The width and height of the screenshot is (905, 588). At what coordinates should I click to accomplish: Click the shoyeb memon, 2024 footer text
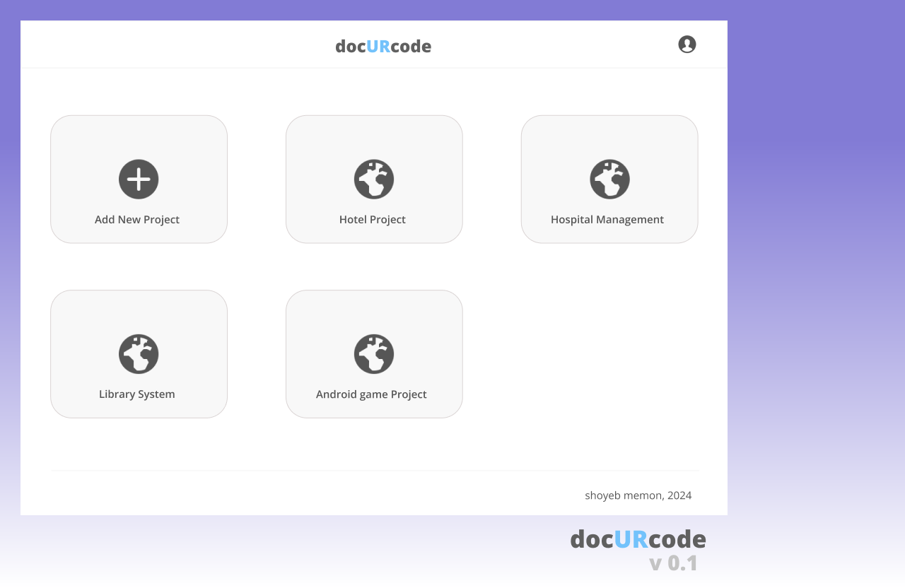click(x=638, y=495)
